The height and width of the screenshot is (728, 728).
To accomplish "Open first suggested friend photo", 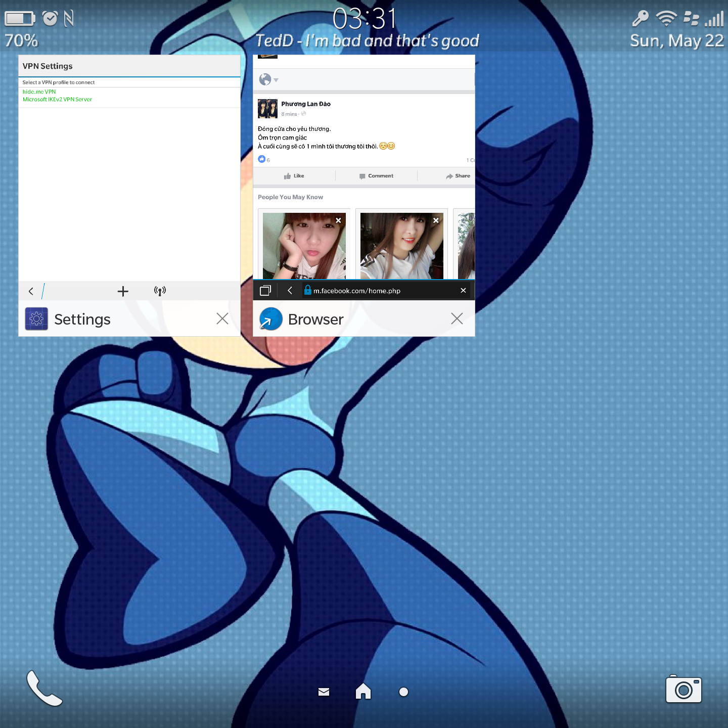I will click(304, 246).
